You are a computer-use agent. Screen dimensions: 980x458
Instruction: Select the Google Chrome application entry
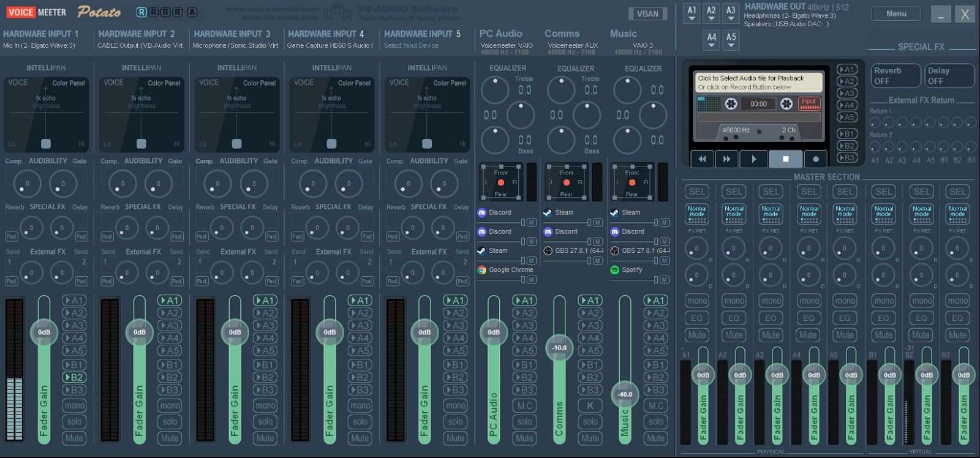pyautogui.click(x=505, y=269)
